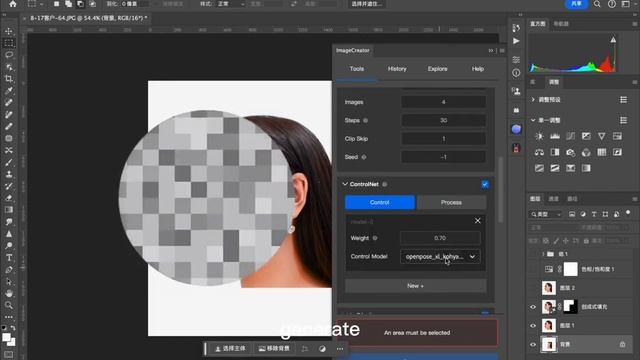Open the Control Model openpose dropdown
The width and height of the screenshot is (640, 360).
click(440, 257)
